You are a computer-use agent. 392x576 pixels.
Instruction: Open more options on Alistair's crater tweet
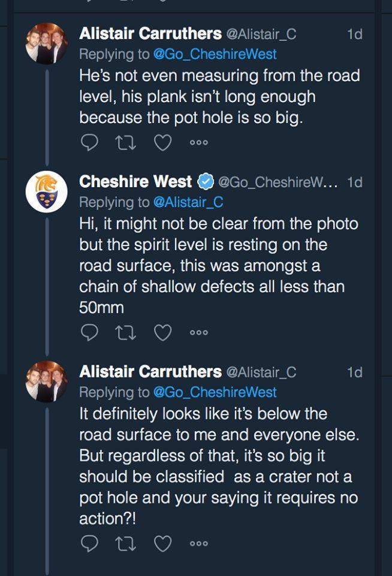click(198, 543)
